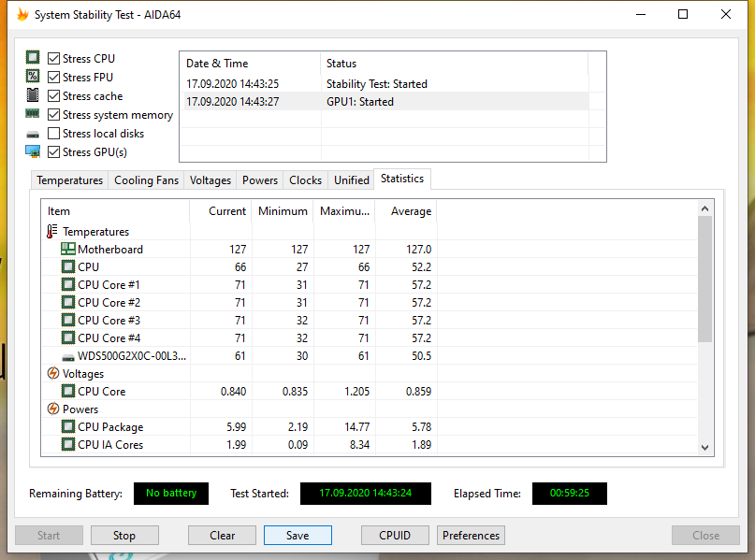
Task: Click the Maximum column header
Action: click(x=345, y=211)
